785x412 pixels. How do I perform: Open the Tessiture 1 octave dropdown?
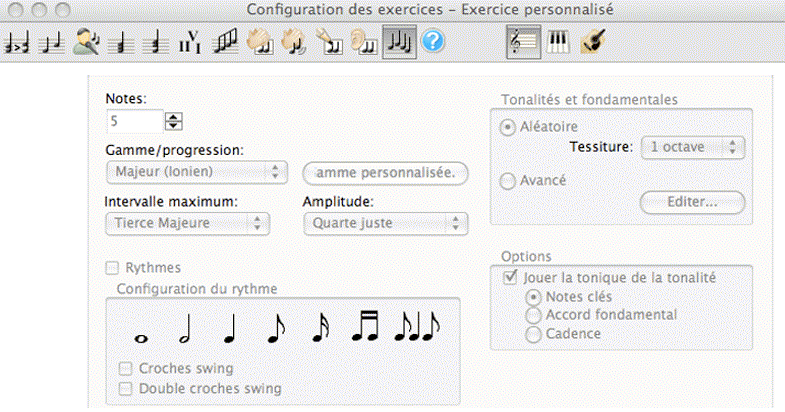[x=693, y=147]
